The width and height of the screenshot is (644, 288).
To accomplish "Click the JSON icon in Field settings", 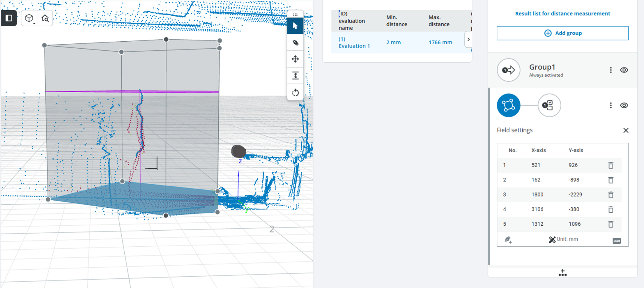I will point(617,241).
